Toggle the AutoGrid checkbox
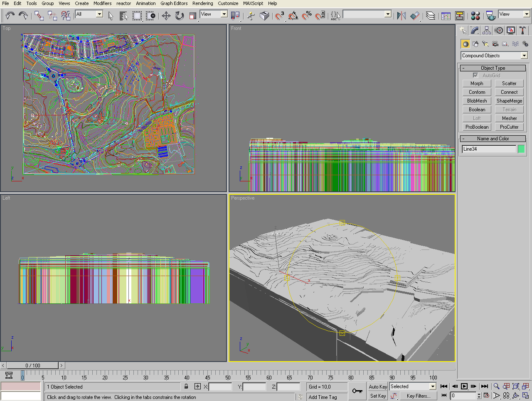 click(475, 76)
